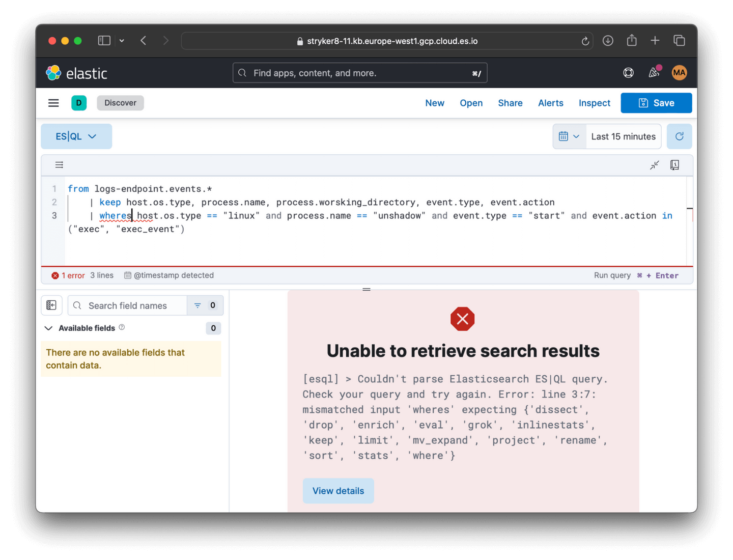The width and height of the screenshot is (733, 560).
Task: Open the Inspect menu item
Action: coord(594,103)
